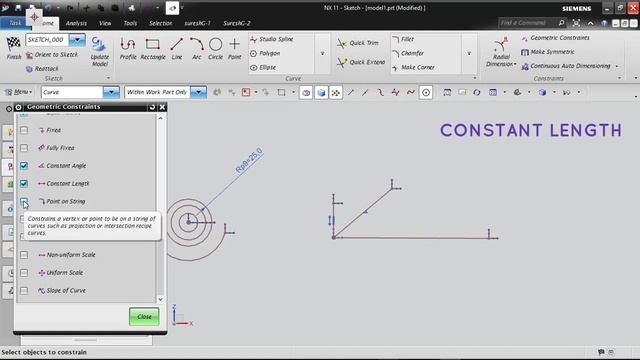Reset the Geometric Constraints dialog
Screen dimensions: 640x360
[152, 107]
